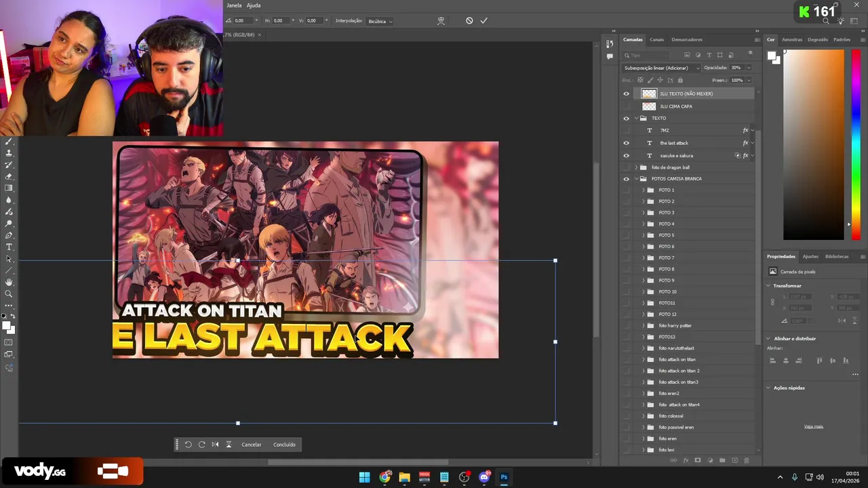Click the Cancelar button
Screen dimensions: 868x488
[x=252, y=445]
